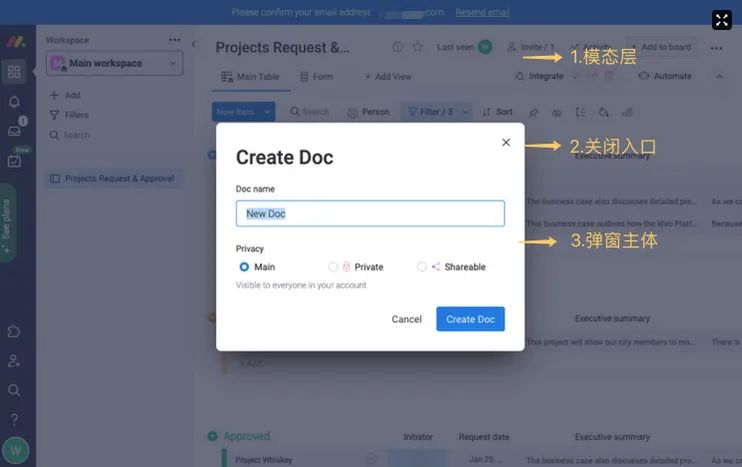Open the inbox icon in sidebar

(x=14, y=131)
